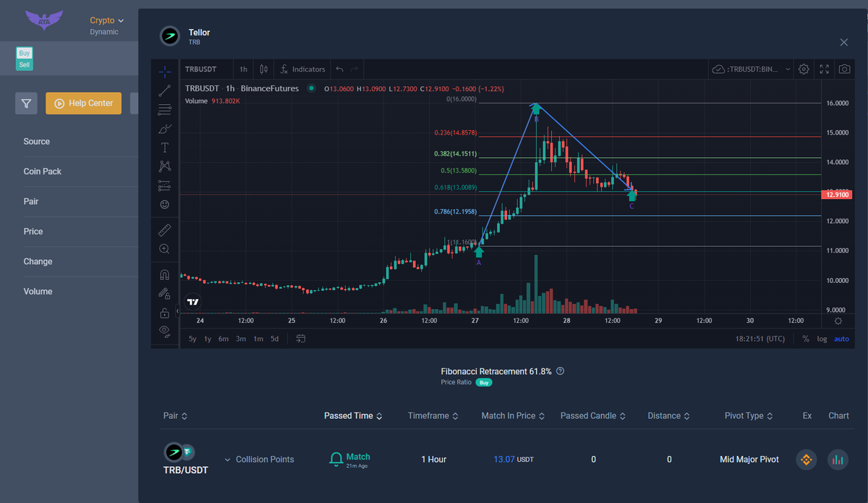Toggle log scale on the chart
This screenshot has width=868, height=503.
(822, 339)
